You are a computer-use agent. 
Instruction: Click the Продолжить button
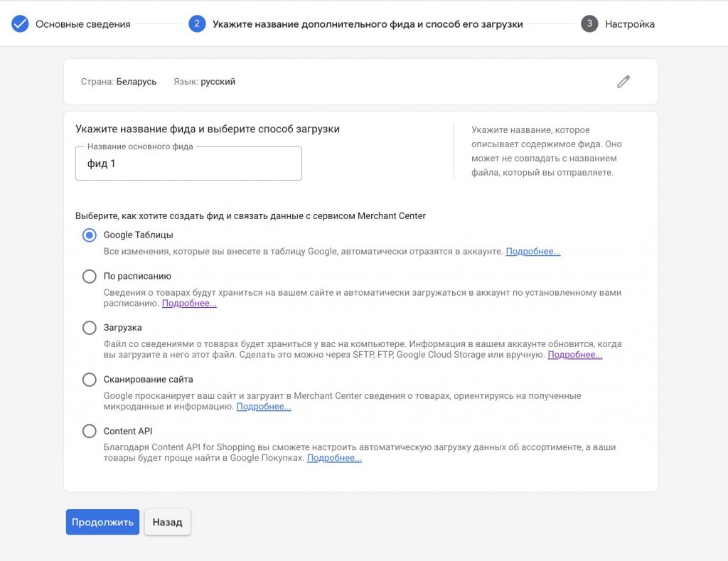click(x=102, y=522)
